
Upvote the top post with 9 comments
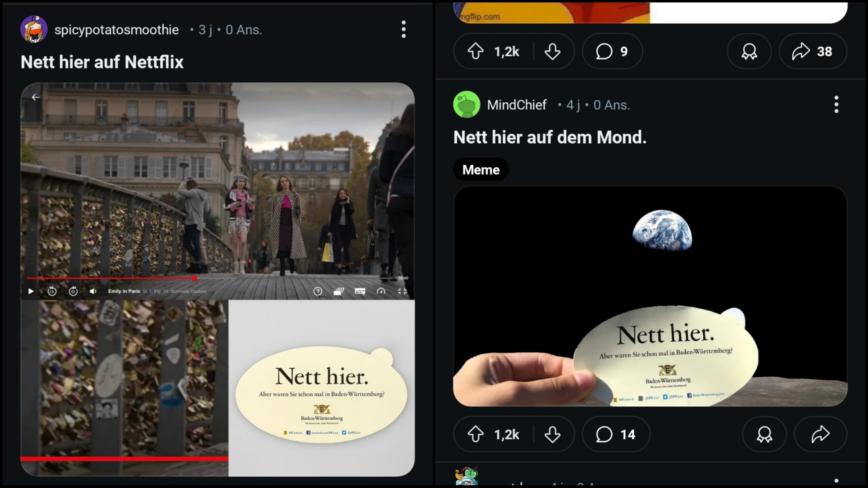tap(475, 51)
